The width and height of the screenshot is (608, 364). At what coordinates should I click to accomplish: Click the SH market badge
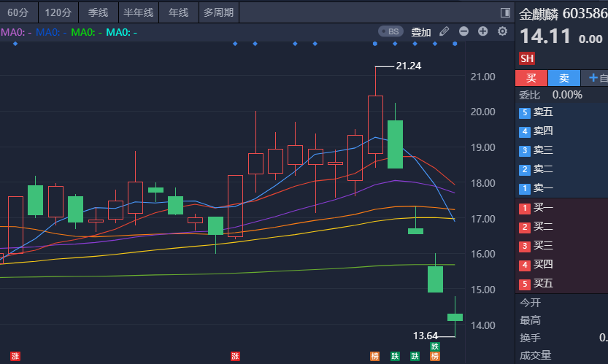point(527,58)
